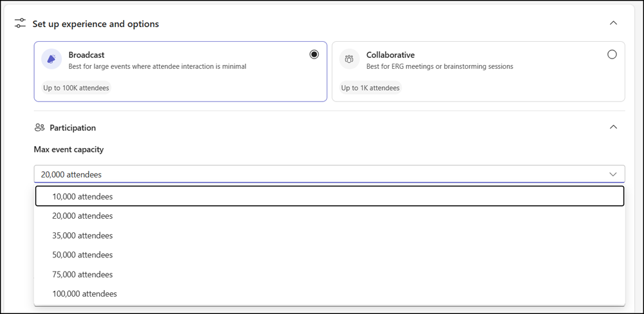Choose 10,000 attendees from the list
The image size is (644, 314).
[82, 197]
